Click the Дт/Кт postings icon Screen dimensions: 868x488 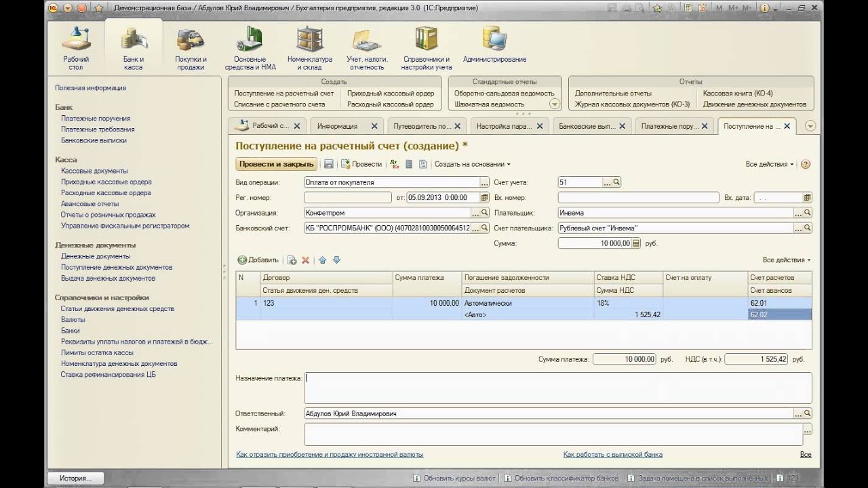(x=395, y=164)
